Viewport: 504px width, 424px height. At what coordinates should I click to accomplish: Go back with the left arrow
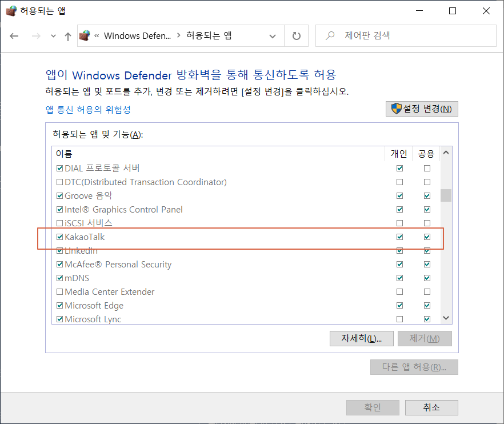point(14,36)
